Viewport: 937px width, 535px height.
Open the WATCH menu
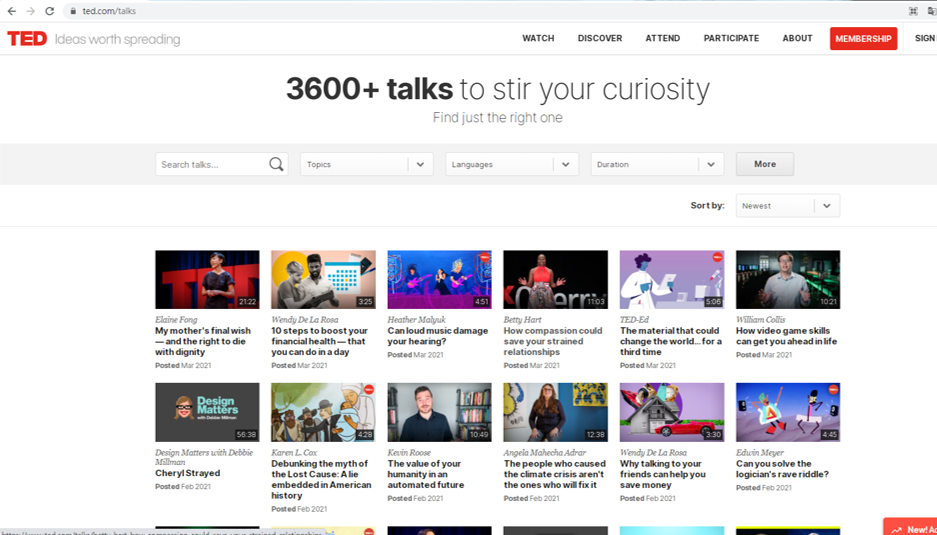click(538, 39)
